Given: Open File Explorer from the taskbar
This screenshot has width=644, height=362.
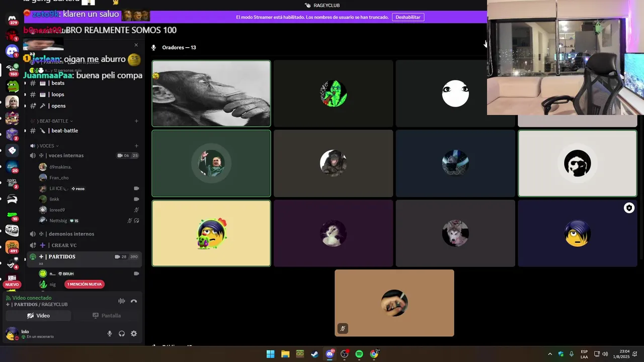Looking at the screenshot, I should tap(285, 354).
